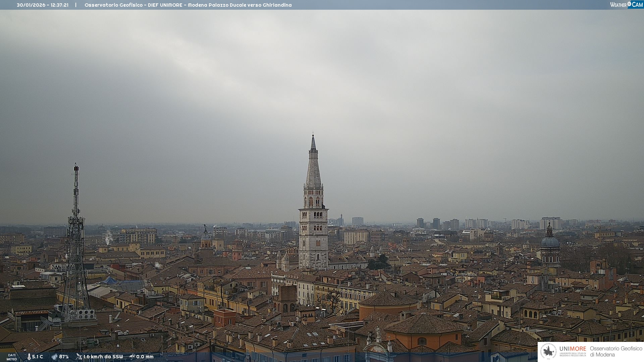Click the humidity water drops icon
Image resolution: width=644 pixels, height=362 pixels.
pyautogui.click(x=54, y=357)
